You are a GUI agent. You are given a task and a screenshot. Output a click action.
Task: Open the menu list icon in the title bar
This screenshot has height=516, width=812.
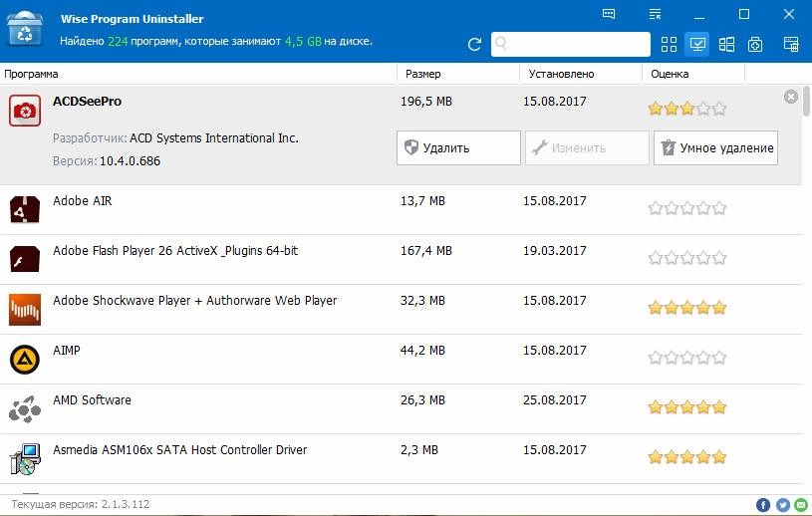(655, 14)
